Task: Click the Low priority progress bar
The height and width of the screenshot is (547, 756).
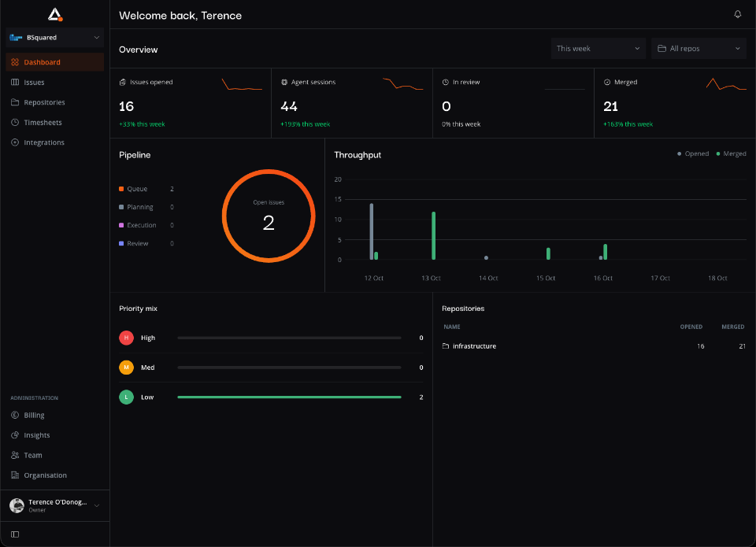Action: pos(289,397)
